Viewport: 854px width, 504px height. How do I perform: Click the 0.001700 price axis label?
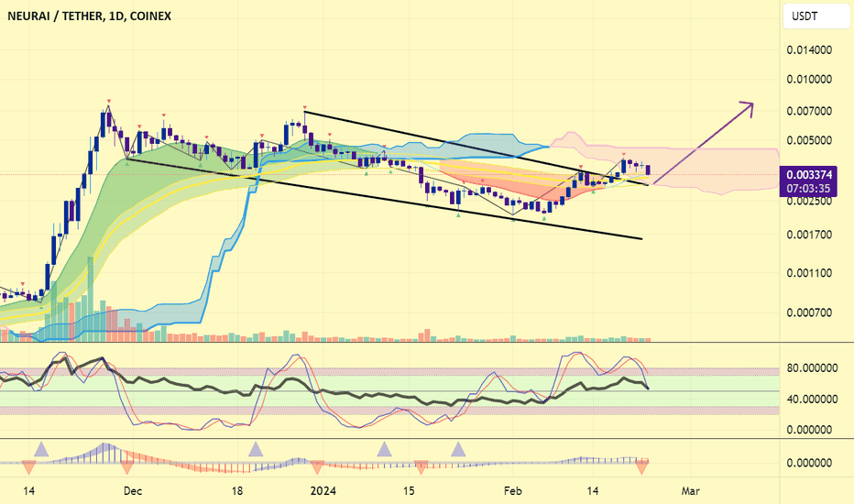809,235
